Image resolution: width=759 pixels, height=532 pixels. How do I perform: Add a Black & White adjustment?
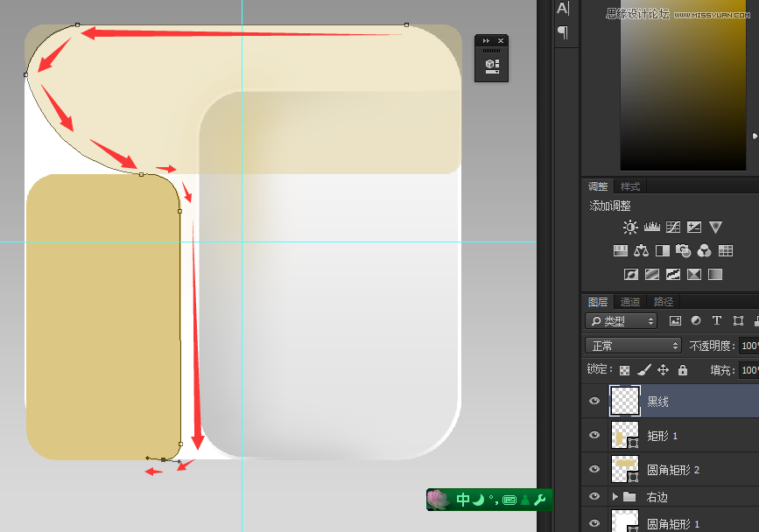coord(662,250)
